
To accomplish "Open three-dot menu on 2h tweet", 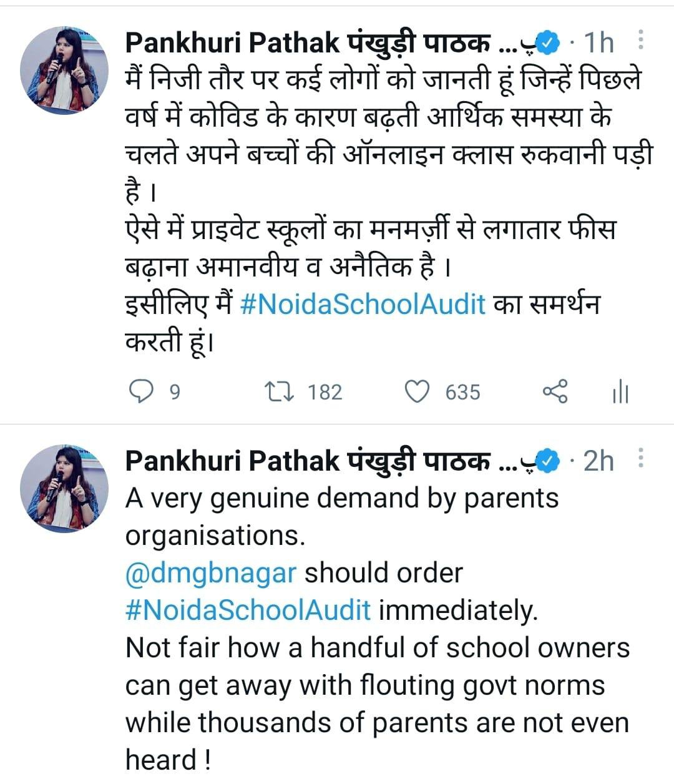I will [x=641, y=459].
